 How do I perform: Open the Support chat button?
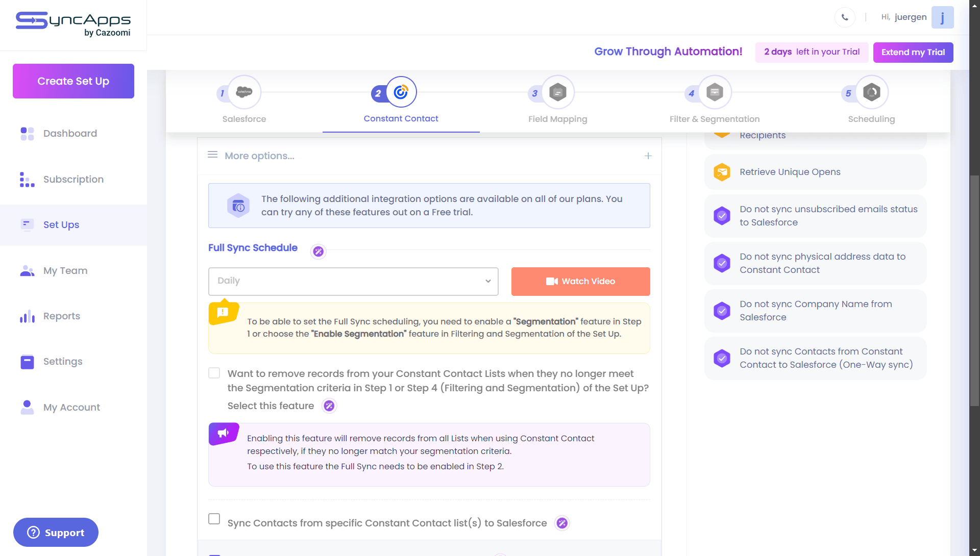click(56, 533)
